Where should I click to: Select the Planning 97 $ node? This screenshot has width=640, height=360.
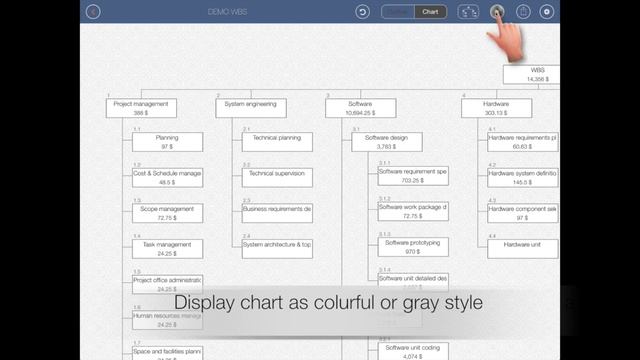pyautogui.click(x=167, y=142)
